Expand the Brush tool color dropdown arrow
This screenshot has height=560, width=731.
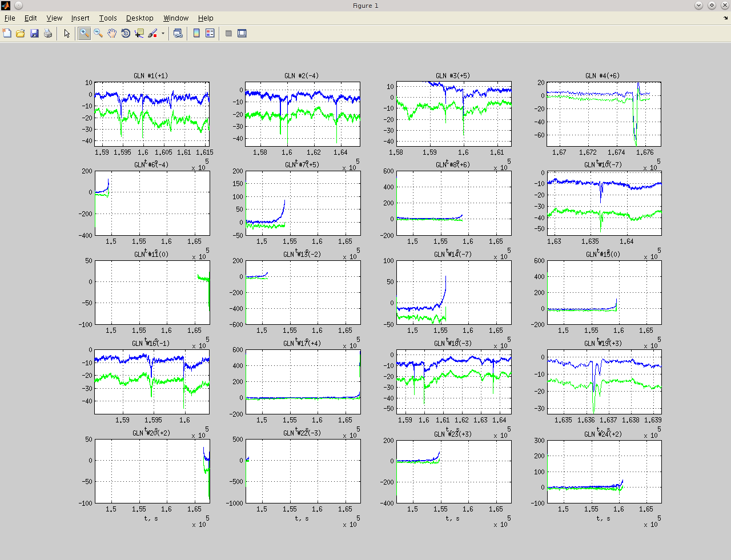click(163, 34)
